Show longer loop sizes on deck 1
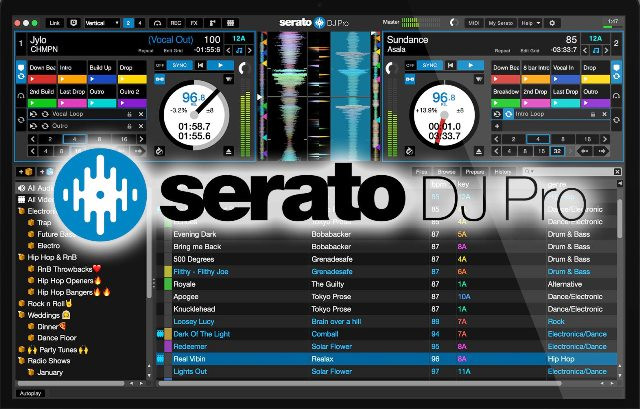The image size is (640, 409). [x=141, y=139]
